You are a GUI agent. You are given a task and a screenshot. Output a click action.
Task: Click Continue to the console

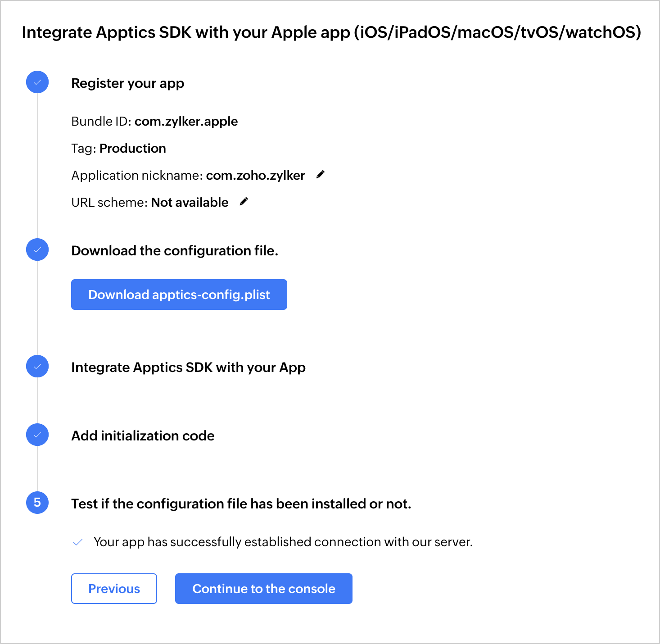264,589
